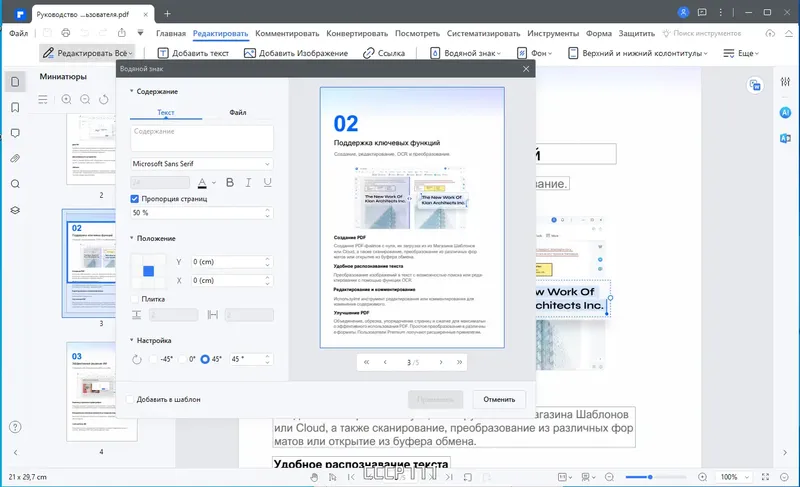Open the Комментировать ribbon tab
This screenshot has height=487, width=800.
pyautogui.click(x=287, y=34)
